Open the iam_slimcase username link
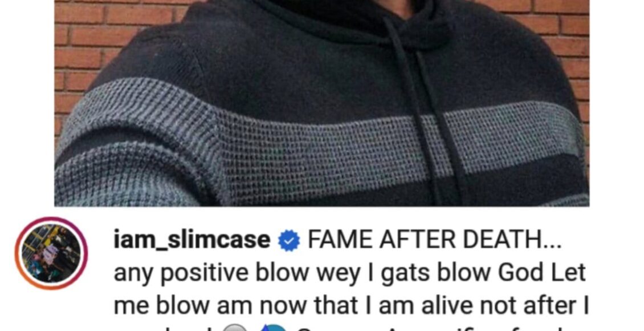The height and width of the screenshot is (331, 644). click(x=192, y=240)
